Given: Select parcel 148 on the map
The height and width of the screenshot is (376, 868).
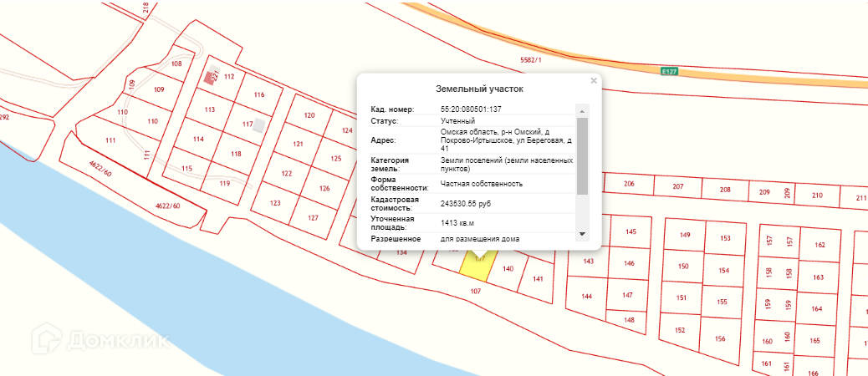Looking at the screenshot, I should pyautogui.click(x=628, y=319).
